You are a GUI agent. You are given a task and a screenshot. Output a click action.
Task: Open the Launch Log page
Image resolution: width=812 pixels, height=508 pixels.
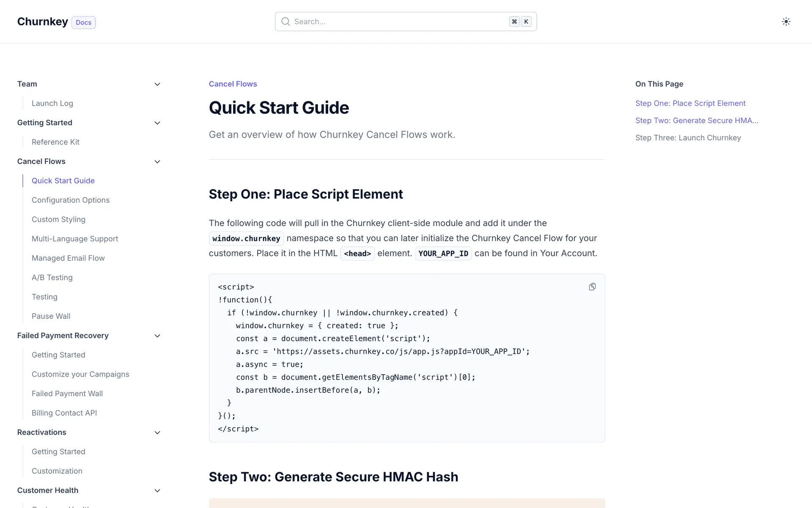pos(52,103)
